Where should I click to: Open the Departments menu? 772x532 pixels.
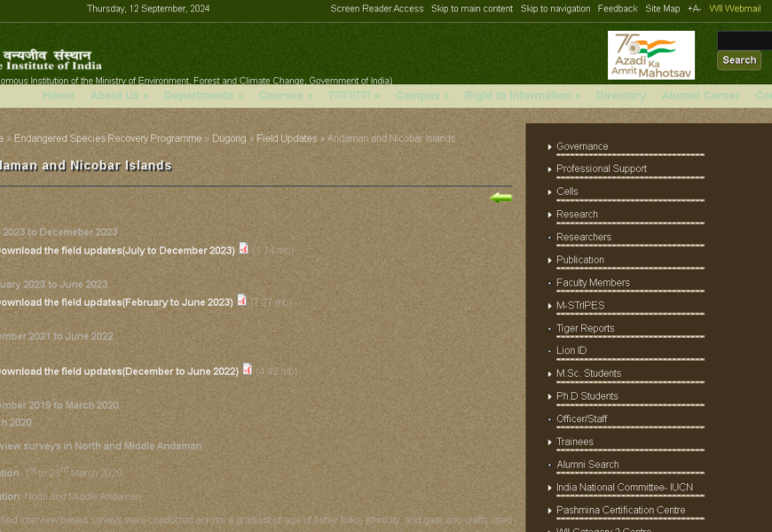point(203,96)
